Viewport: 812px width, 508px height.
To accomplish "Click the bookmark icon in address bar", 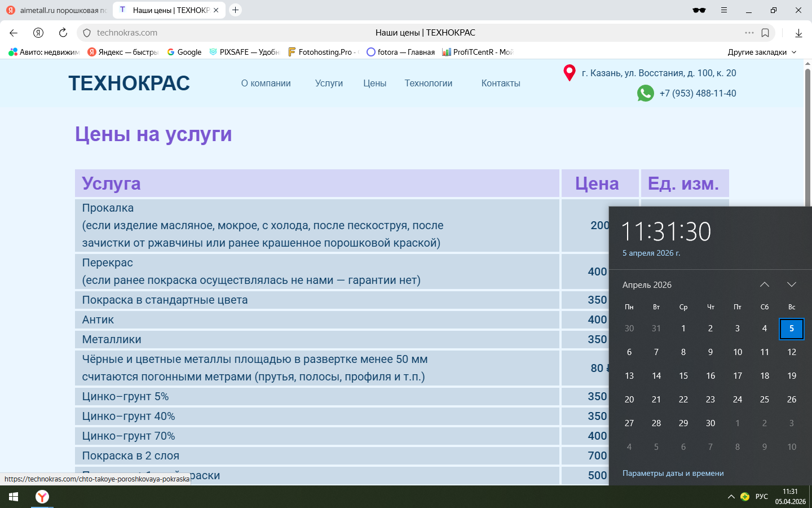I will pyautogui.click(x=765, y=33).
